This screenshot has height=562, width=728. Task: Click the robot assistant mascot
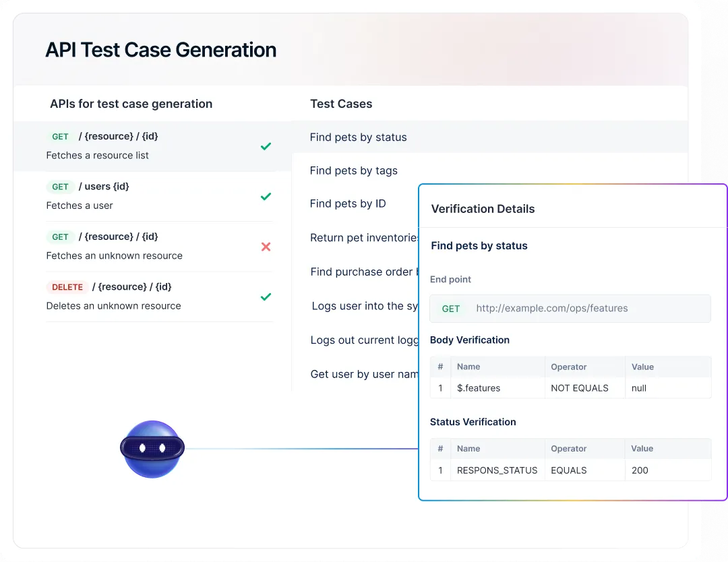(152, 449)
